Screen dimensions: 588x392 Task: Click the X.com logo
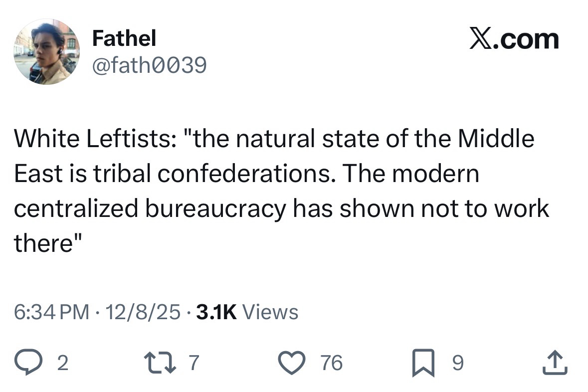click(514, 39)
